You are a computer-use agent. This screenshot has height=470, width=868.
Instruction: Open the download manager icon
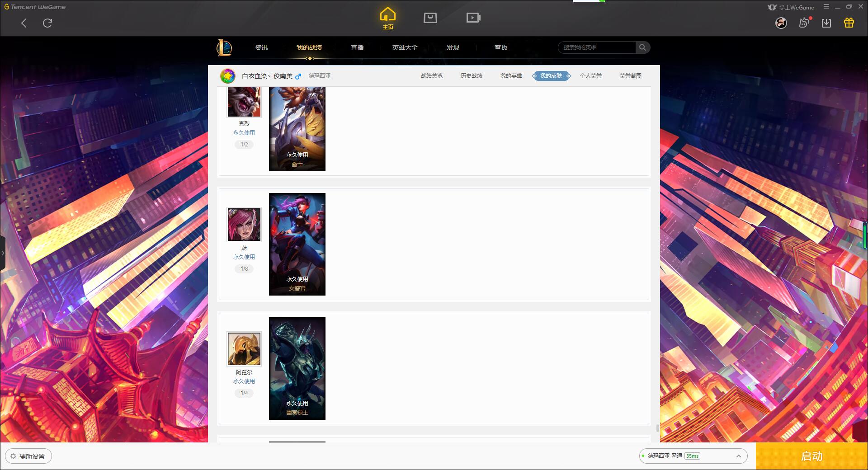point(826,23)
